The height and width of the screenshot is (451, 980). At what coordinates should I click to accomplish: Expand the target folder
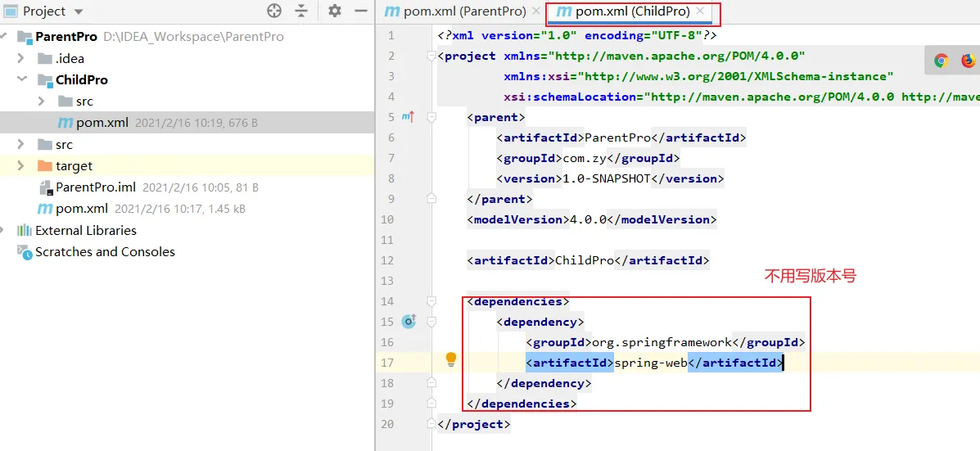coord(21,165)
